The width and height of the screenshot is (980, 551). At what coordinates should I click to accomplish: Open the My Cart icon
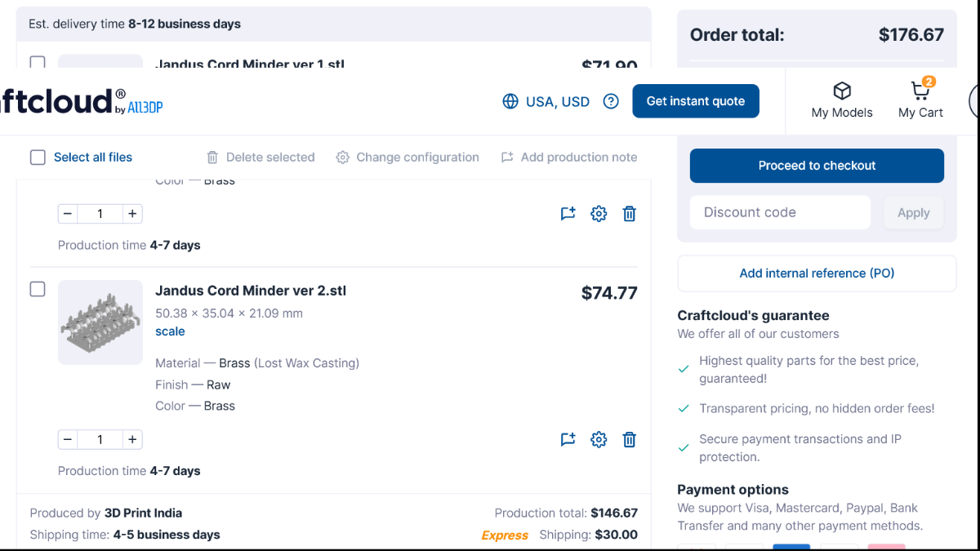[x=920, y=91]
